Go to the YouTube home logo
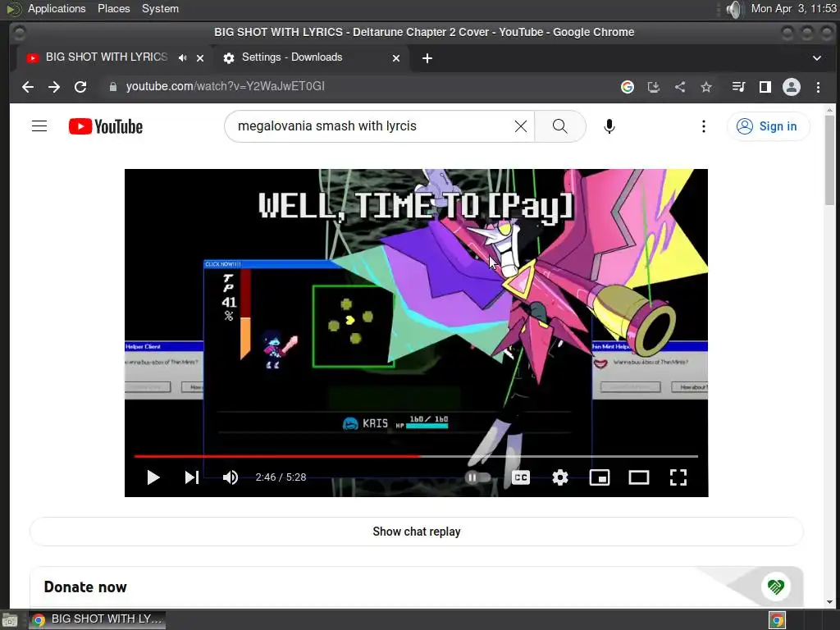This screenshot has height=630, width=840. pyautogui.click(x=106, y=126)
